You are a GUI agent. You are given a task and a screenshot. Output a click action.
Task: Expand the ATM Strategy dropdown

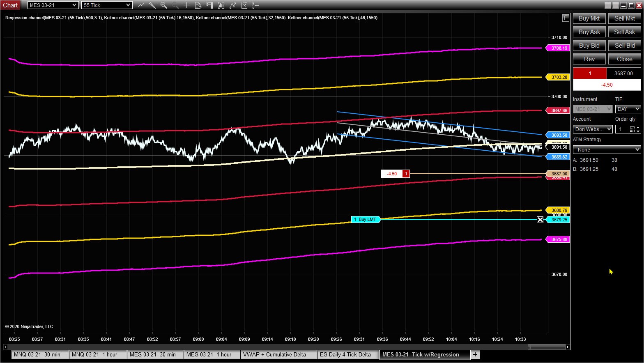pyautogui.click(x=607, y=149)
